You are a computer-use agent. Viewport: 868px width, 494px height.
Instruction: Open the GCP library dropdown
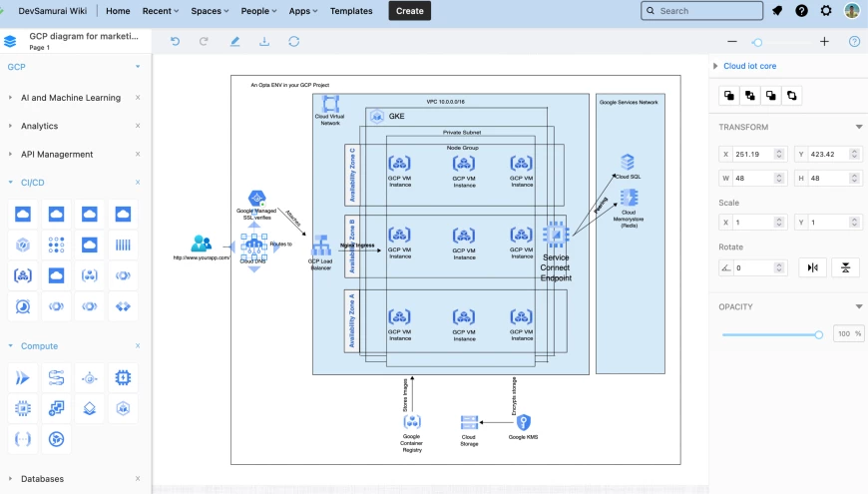click(138, 67)
